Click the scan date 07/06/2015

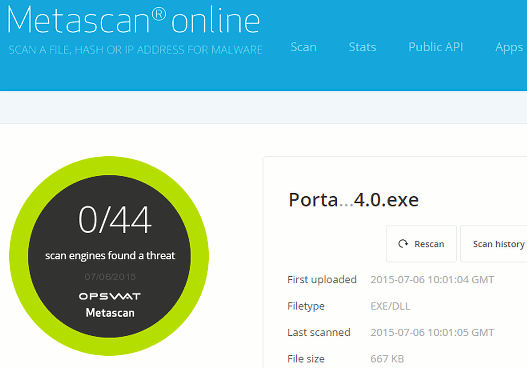coord(110,277)
